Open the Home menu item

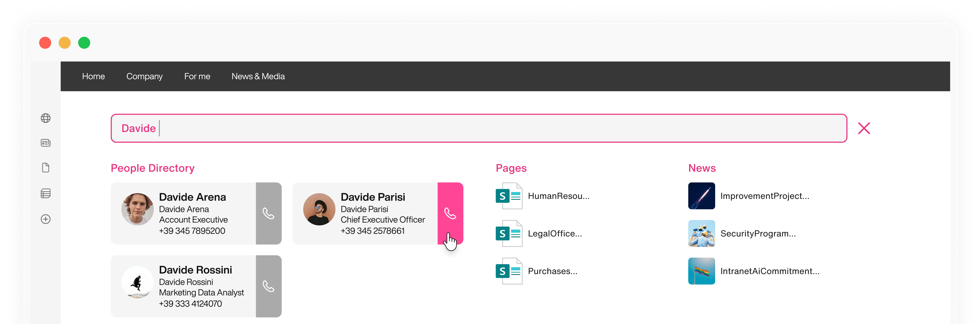[x=94, y=76]
